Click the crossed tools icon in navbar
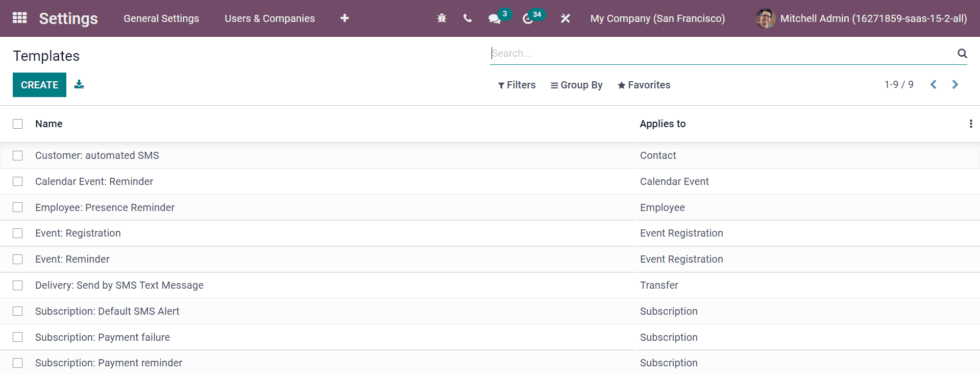Screen dimensions: 980x374 click(565, 18)
